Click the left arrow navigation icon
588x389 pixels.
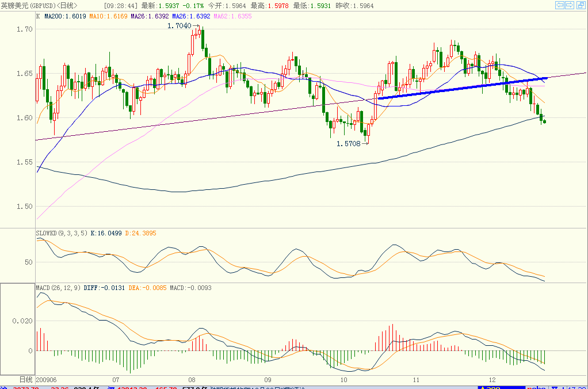click(x=559, y=5)
